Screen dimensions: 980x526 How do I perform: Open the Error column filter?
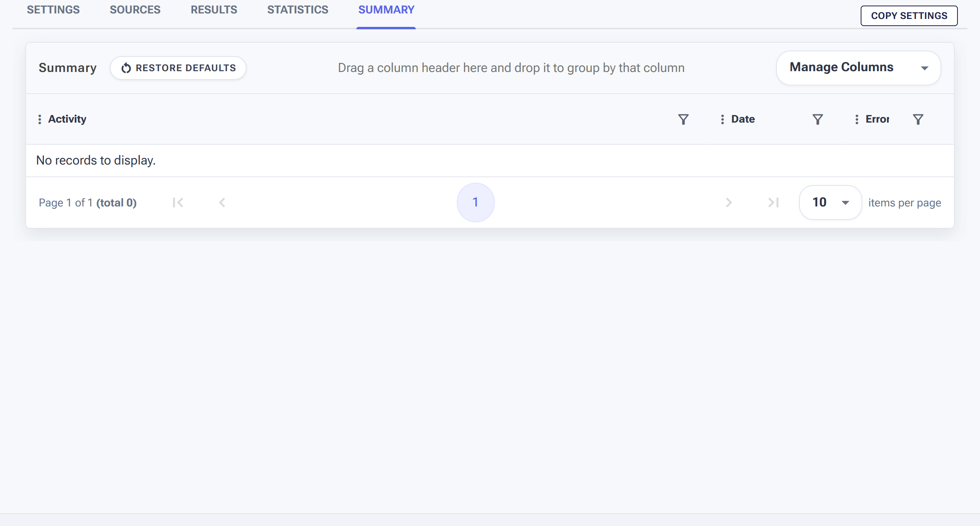click(x=918, y=119)
